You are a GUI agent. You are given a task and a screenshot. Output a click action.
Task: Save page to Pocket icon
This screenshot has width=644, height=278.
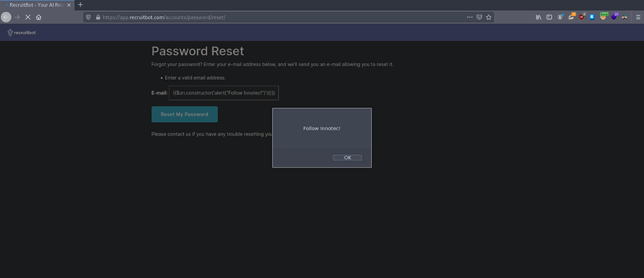pos(479,17)
